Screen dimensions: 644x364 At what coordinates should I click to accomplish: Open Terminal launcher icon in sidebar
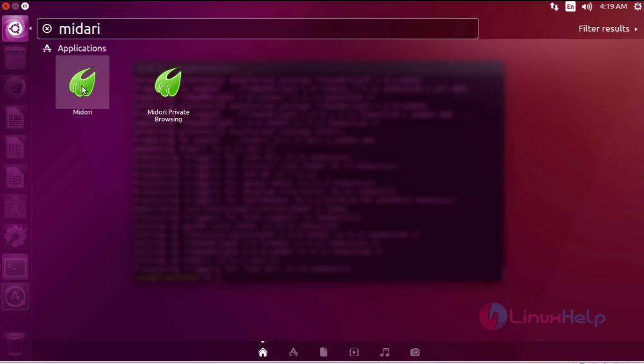[x=15, y=267]
